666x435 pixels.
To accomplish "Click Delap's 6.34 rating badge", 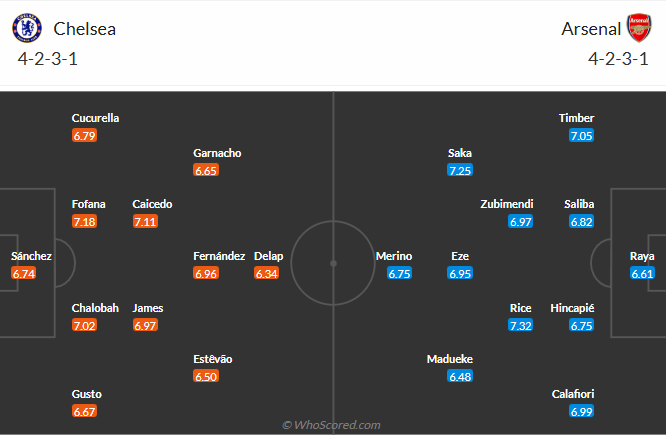I will (266, 273).
